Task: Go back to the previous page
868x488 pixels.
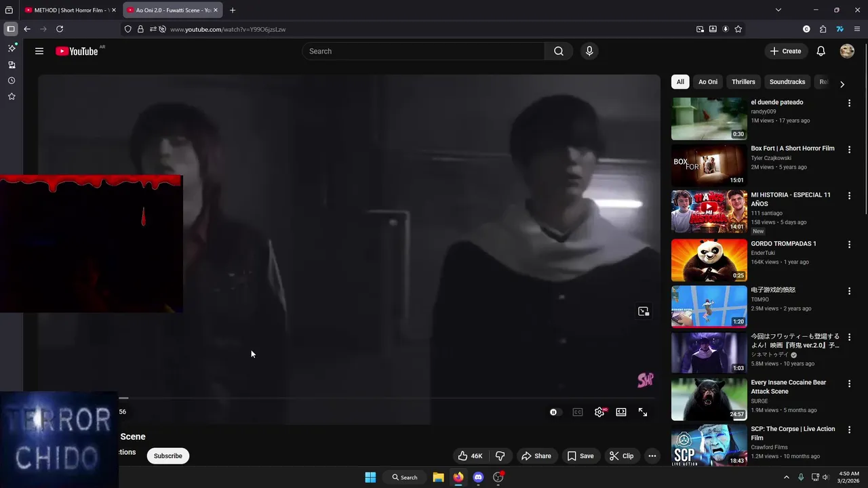Action: click(27, 29)
